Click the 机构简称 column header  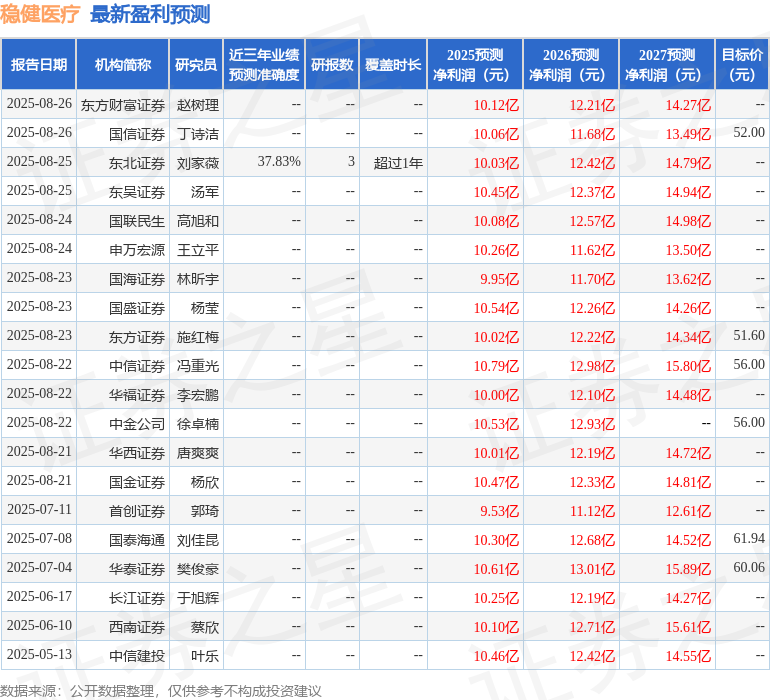click(123, 65)
